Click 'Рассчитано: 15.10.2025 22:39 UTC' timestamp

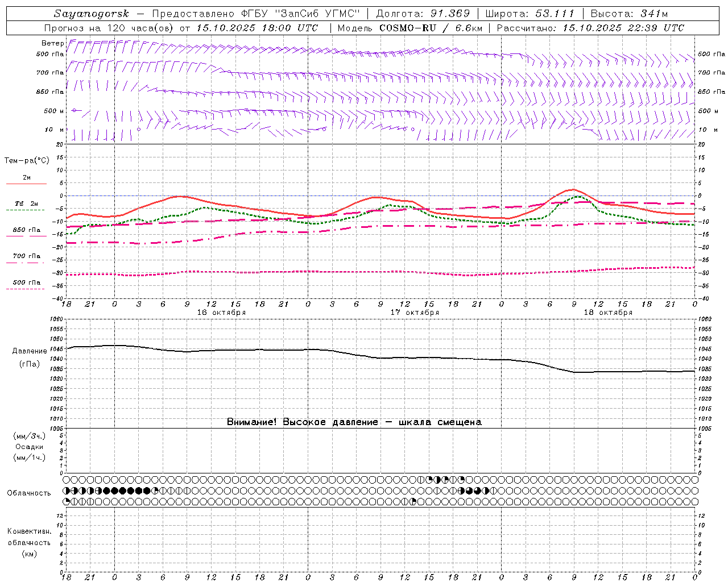[590, 28]
